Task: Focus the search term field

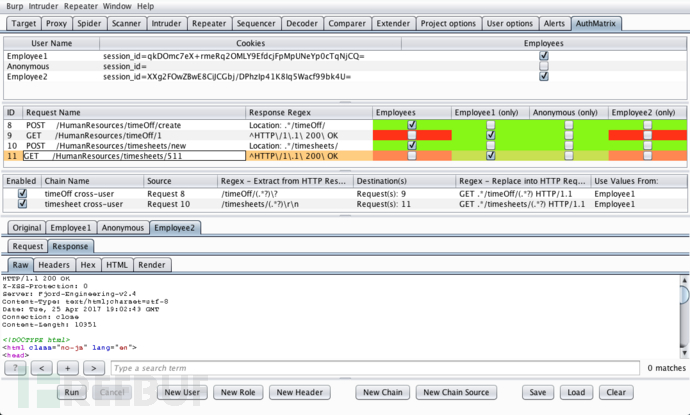Action: pos(375,368)
